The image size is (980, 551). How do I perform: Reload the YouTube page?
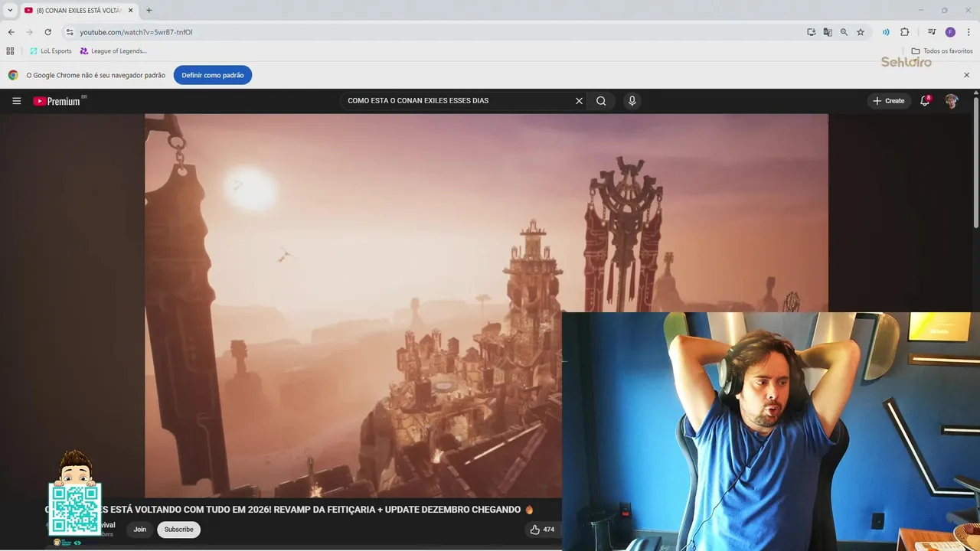coord(47,32)
